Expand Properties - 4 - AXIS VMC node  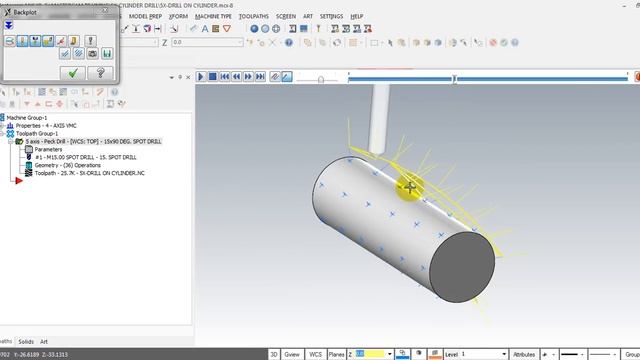click(2, 126)
